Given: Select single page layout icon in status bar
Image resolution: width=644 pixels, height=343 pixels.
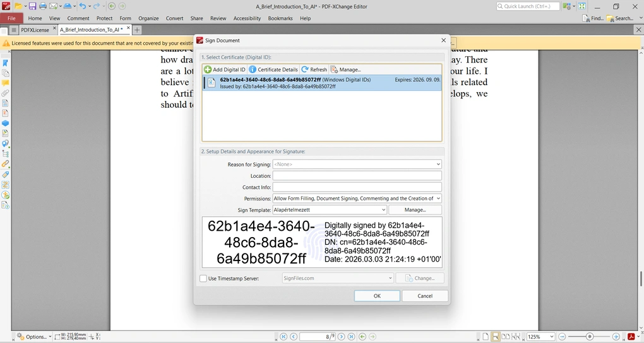Looking at the screenshot, I should click(x=486, y=337).
